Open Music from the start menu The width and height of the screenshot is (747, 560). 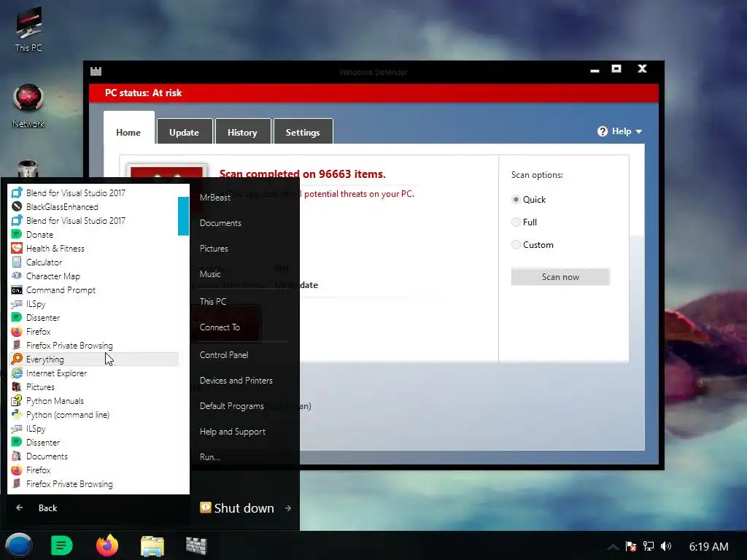point(210,274)
